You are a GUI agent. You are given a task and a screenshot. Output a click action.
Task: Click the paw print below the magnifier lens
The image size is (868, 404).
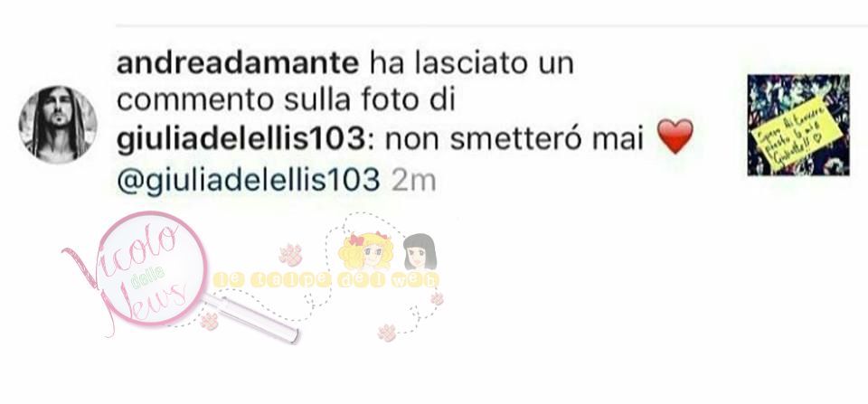[x=209, y=322]
